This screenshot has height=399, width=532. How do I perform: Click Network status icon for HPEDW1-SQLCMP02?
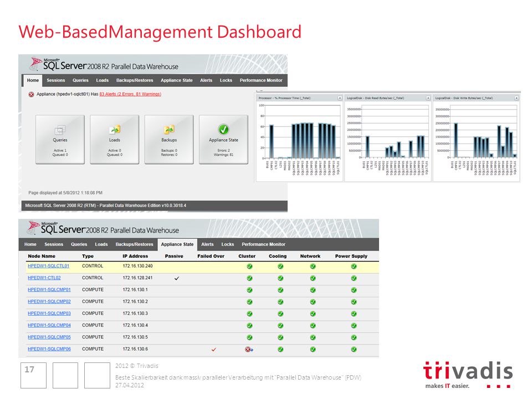pyautogui.click(x=313, y=302)
